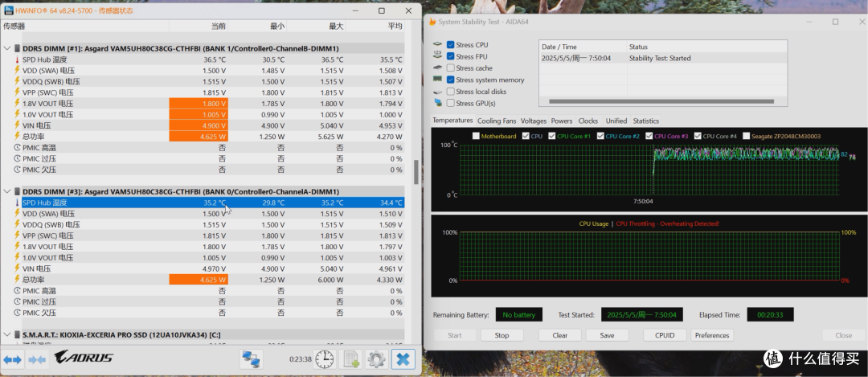This screenshot has width=868, height=377.
Task: Click the clock icon of DIMM #3 PMIC 欠压 row
Action: pyautogui.click(x=17, y=313)
